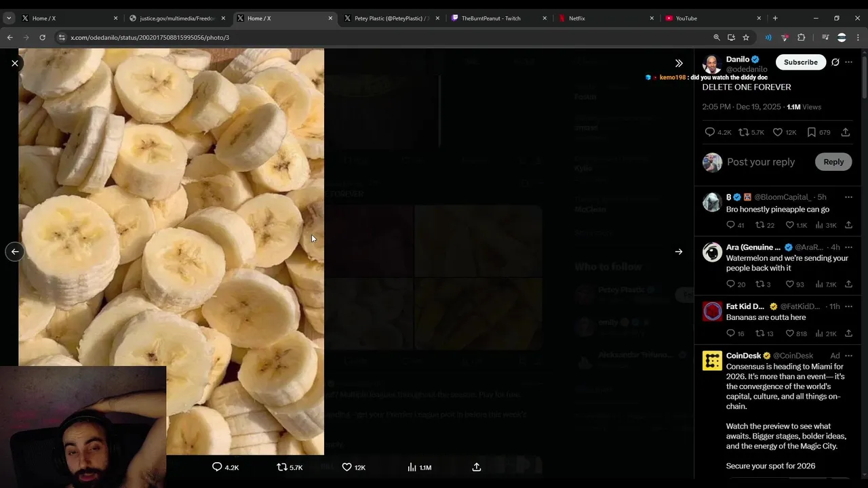868x488 pixels.
Task: Bookmark the post with 679 icon
Action: coord(818,132)
